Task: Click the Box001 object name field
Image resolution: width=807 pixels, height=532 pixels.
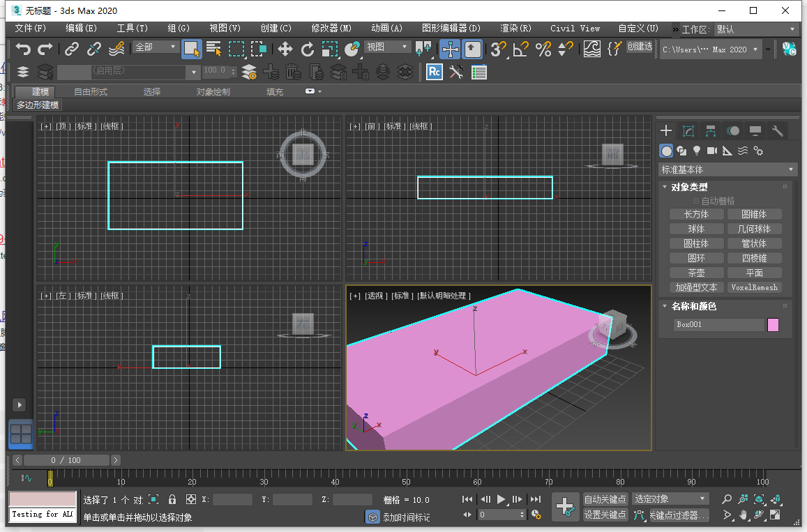Action: [x=718, y=325]
